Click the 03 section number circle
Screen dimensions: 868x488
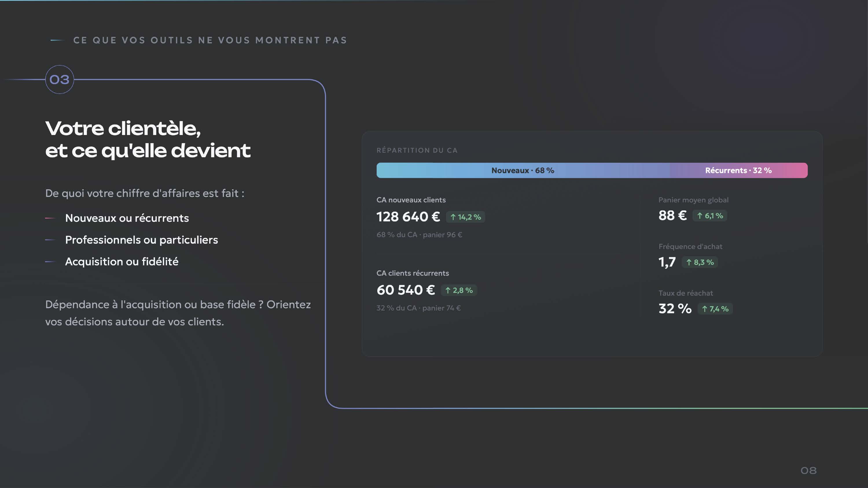tap(60, 80)
